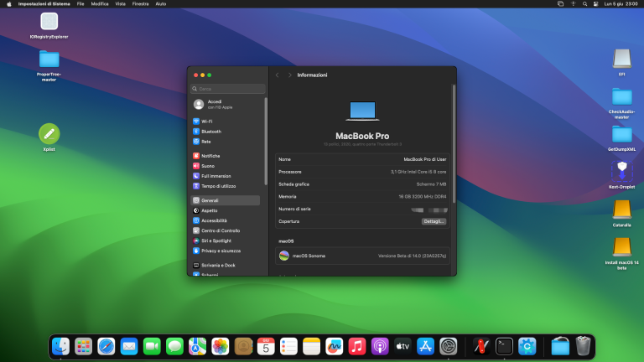Select Bluetooth in the sidebar
Image resolution: width=644 pixels, height=362 pixels.
pos(210,132)
